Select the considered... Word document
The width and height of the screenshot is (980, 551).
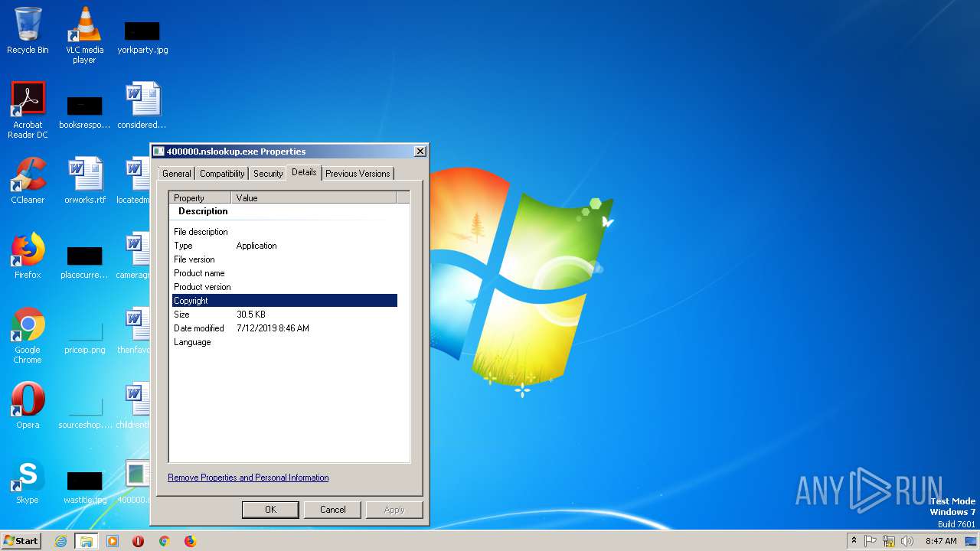point(142,106)
